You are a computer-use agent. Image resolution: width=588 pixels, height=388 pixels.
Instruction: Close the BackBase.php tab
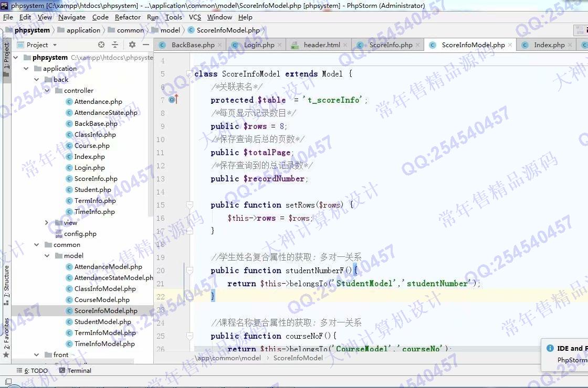220,45
